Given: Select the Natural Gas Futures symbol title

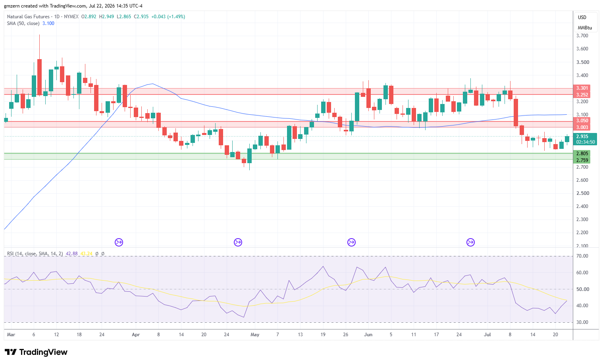Looking at the screenshot, I should coord(28,17).
